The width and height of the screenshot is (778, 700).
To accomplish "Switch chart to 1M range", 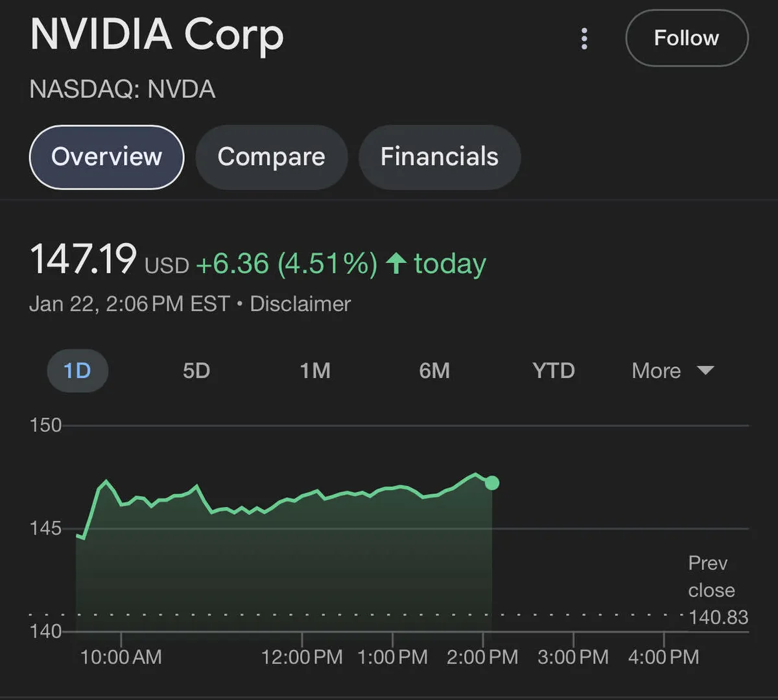I will pos(315,371).
